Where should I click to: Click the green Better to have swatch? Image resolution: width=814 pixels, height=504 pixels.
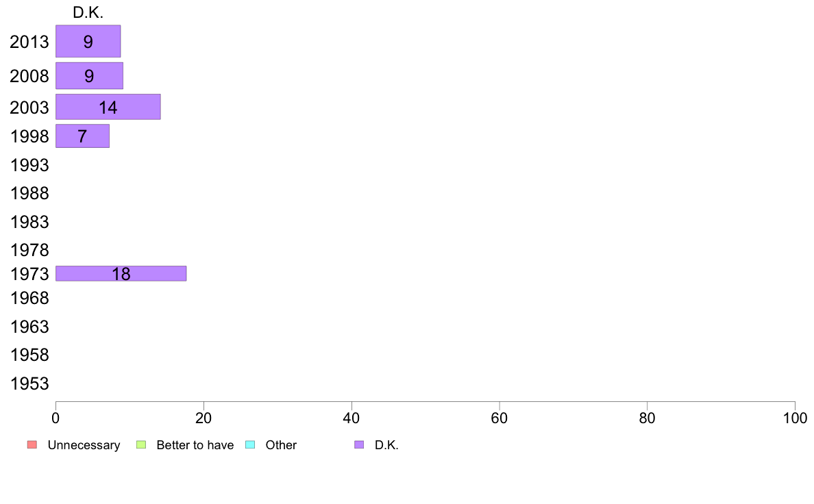(x=141, y=445)
